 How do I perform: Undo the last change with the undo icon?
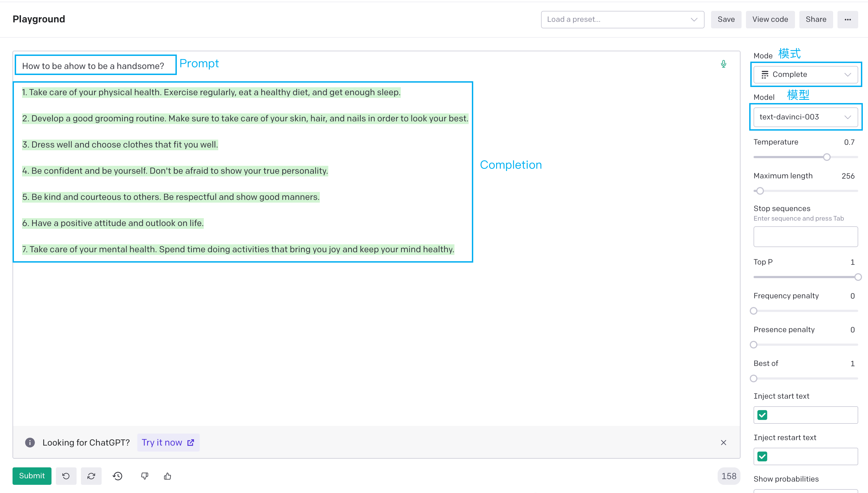[66, 476]
